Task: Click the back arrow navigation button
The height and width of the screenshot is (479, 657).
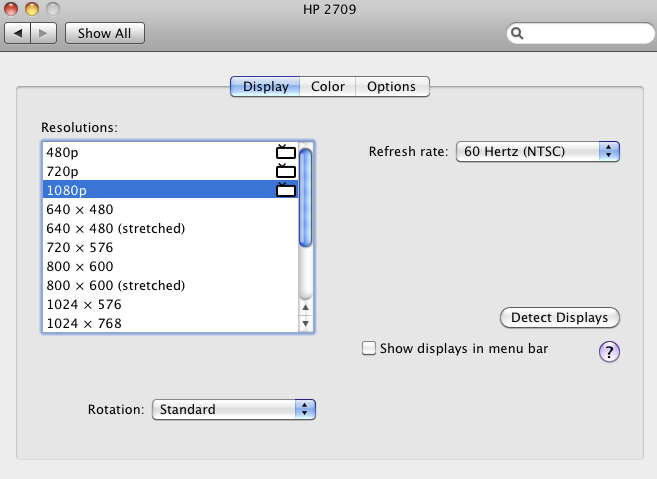Action: 17,33
